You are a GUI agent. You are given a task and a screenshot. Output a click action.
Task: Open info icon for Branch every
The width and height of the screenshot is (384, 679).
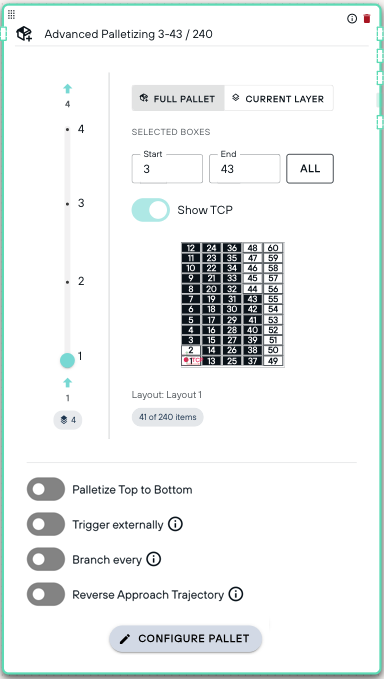tap(154, 559)
